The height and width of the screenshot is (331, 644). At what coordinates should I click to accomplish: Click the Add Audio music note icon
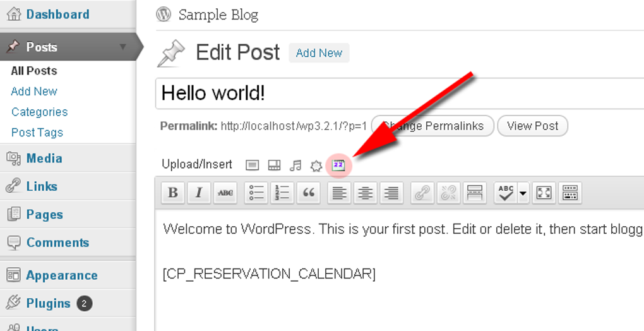click(295, 165)
